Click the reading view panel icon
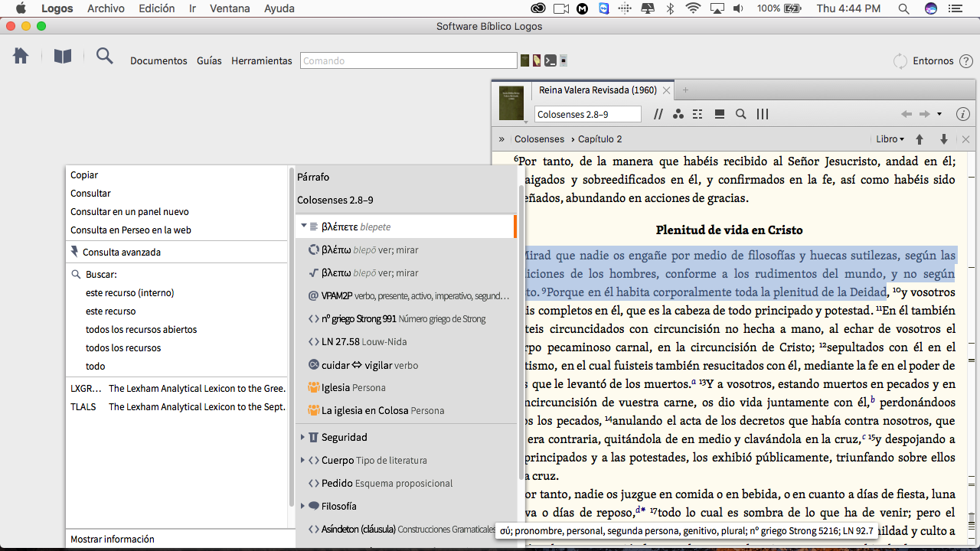Viewport: 980px width, 551px height. (720, 114)
